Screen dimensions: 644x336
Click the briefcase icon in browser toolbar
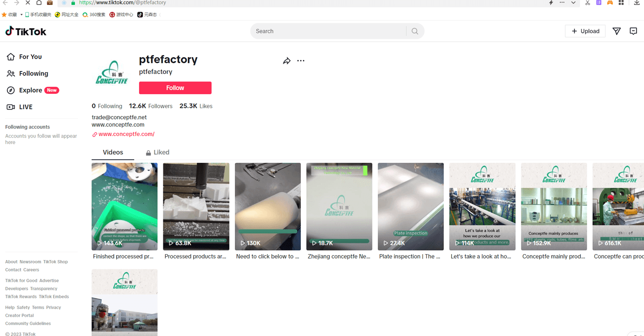coord(50,2)
